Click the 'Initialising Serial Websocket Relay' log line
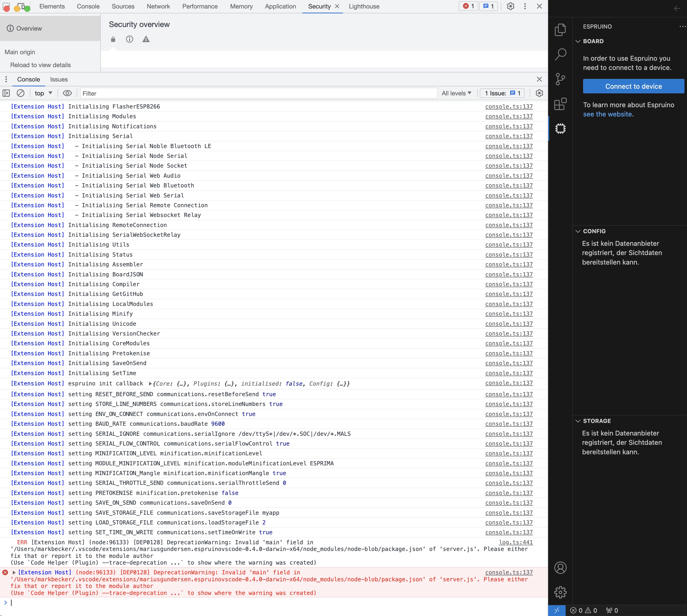The width and height of the screenshot is (687, 616). [x=274, y=215]
